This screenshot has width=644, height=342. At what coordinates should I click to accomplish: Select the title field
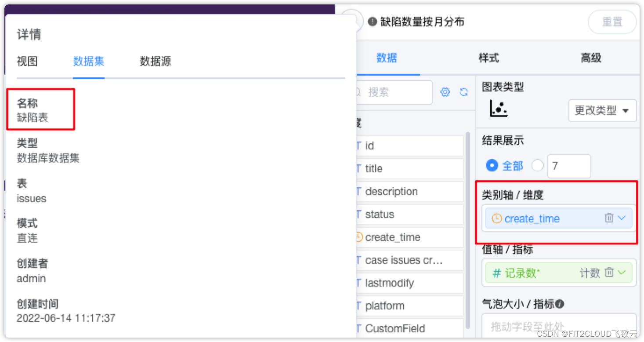click(409, 169)
